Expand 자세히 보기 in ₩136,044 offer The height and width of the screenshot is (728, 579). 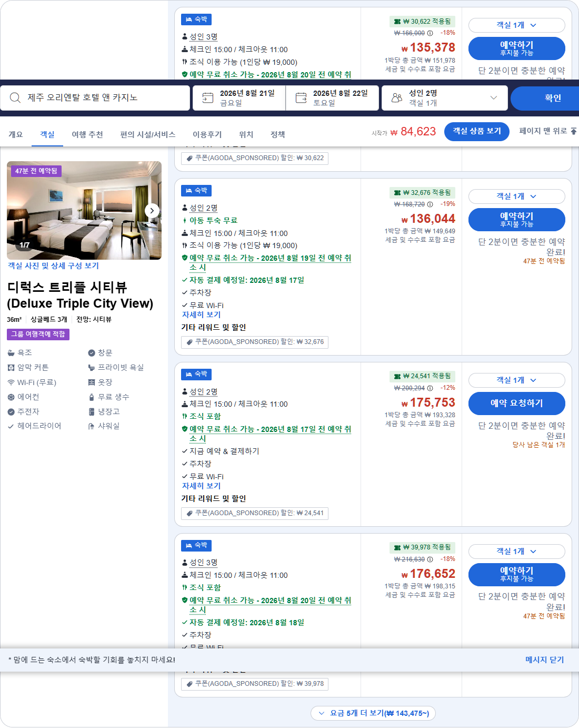tap(201, 315)
